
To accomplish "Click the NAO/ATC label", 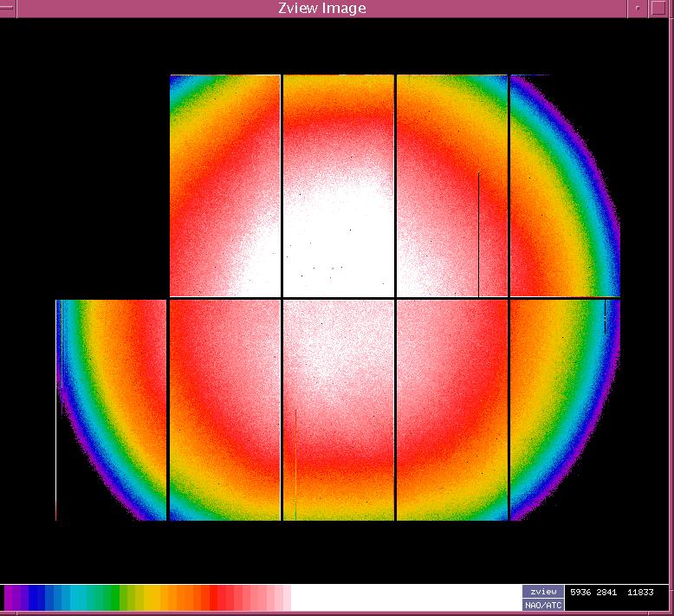I will pyautogui.click(x=542, y=605).
